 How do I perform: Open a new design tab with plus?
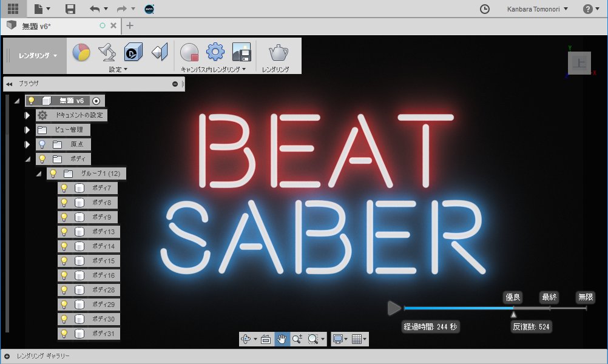(130, 25)
